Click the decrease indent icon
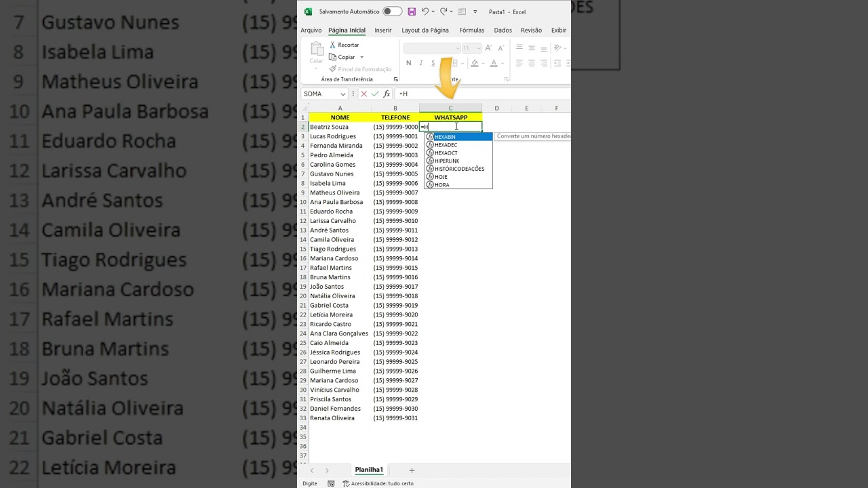This screenshot has width=868, height=488. (x=558, y=63)
